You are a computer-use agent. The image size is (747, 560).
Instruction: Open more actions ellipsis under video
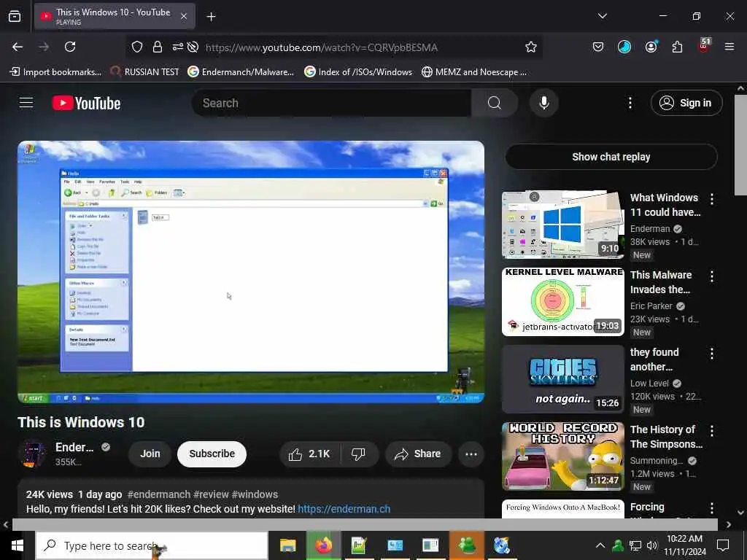coord(471,454)
